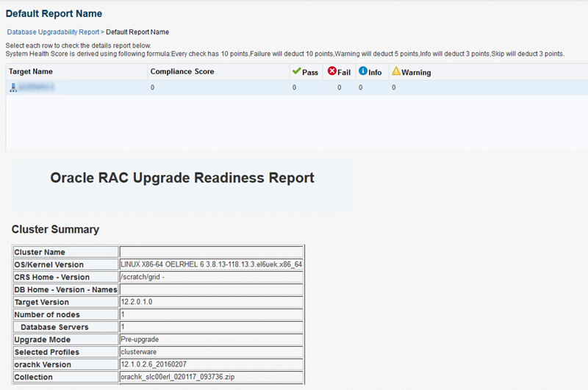Click the Selected Profiles row label
This screenshot has width=588, height=390.
click(66, 352)
